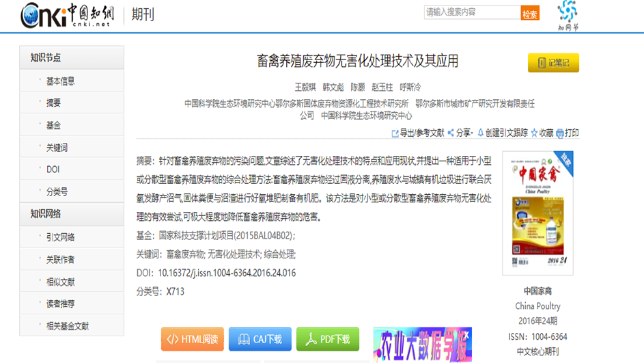The height and width of the screenshot is (363, 644).
Task: Open author 王毅琪 link
Action: click(x=305, y=88)
